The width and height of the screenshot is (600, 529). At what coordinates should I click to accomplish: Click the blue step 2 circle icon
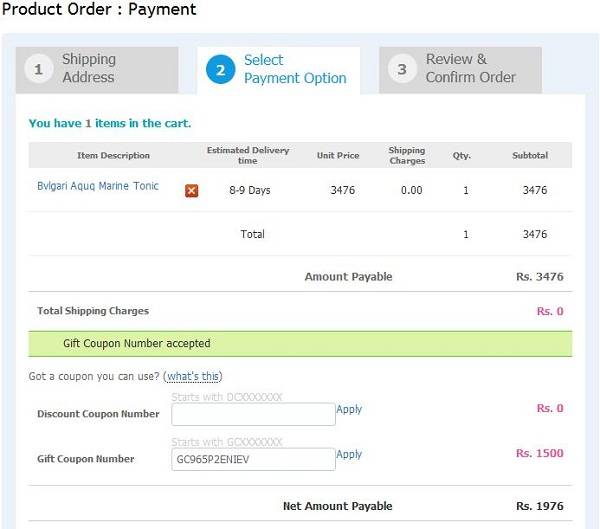click(x=220, y=70)
